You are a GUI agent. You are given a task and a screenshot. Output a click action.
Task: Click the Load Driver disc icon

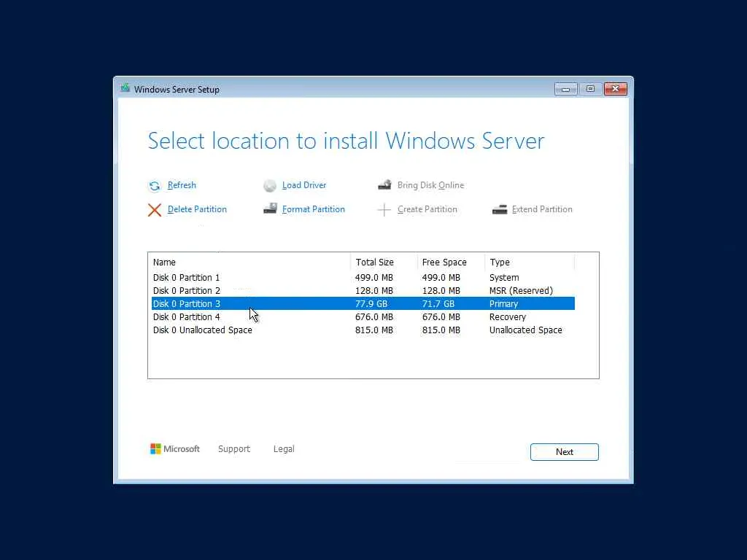coord(270,186)
